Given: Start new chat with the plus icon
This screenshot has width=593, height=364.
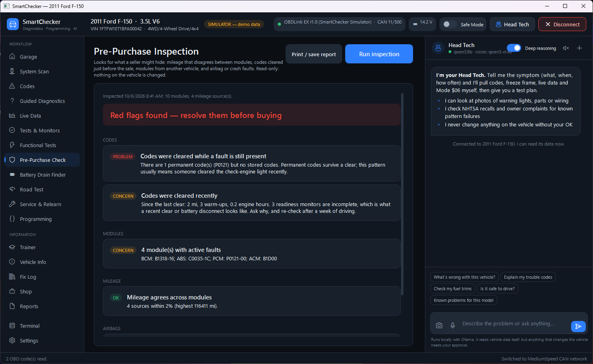Looking at the screenshot, I should 579,48.
